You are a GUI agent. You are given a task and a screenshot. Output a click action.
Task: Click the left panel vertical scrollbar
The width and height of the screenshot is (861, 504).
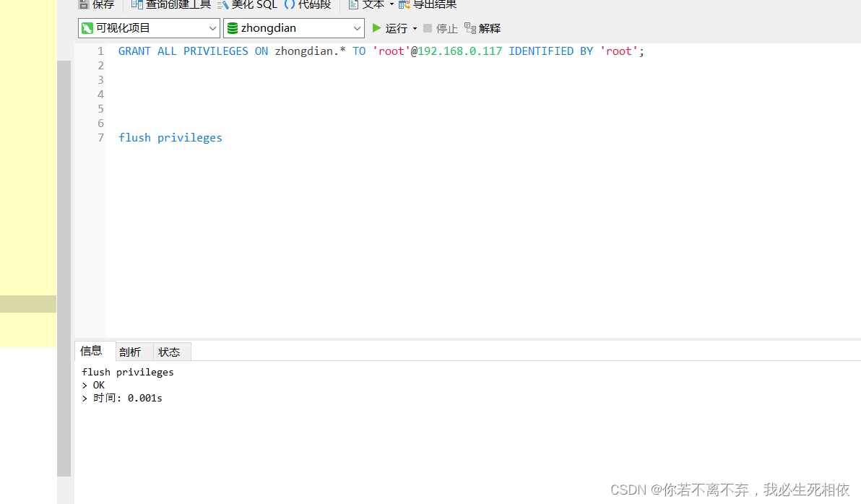click(x=64, y=269)
